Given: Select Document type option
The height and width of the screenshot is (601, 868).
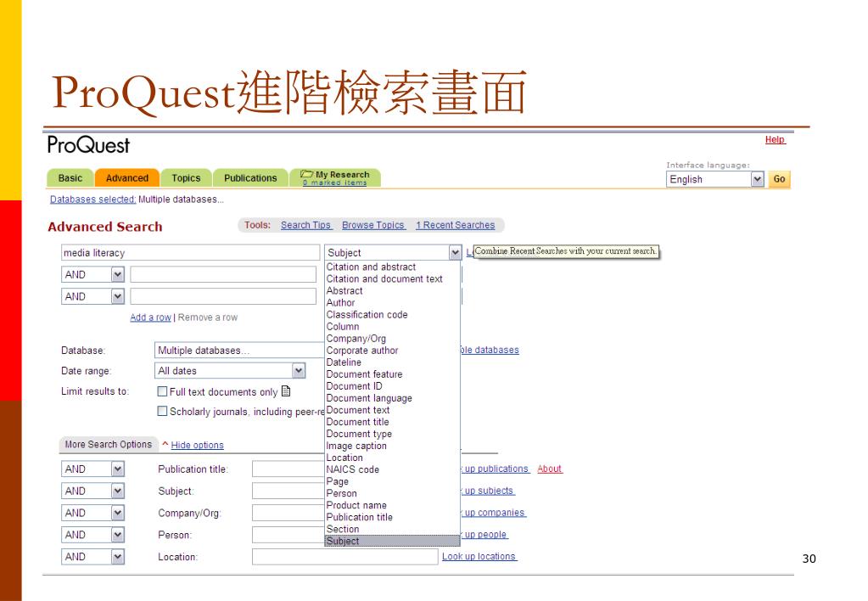Looking at the screenshot, I should 392,434.
